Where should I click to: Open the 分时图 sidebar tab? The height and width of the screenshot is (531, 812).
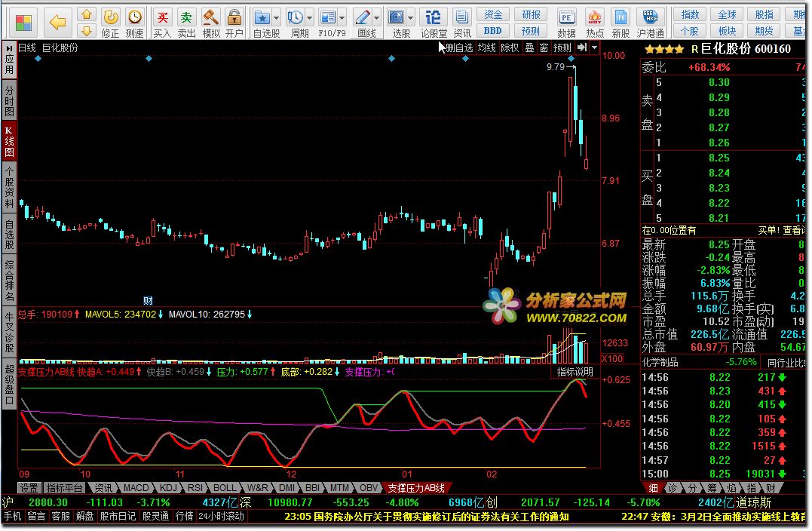[9, 102]
